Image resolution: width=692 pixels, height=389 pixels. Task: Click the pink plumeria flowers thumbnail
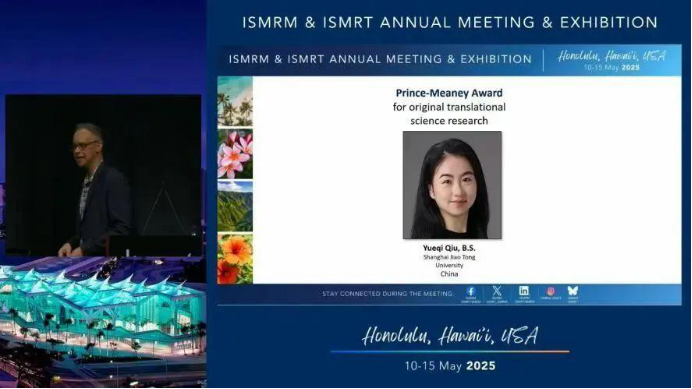point(235,154)
